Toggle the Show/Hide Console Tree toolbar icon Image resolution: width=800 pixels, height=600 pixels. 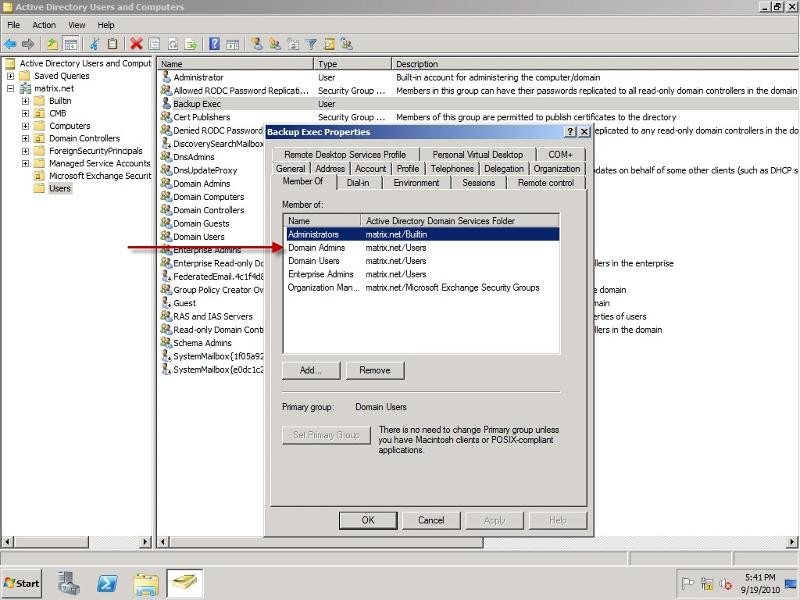[x=70, y=44]
